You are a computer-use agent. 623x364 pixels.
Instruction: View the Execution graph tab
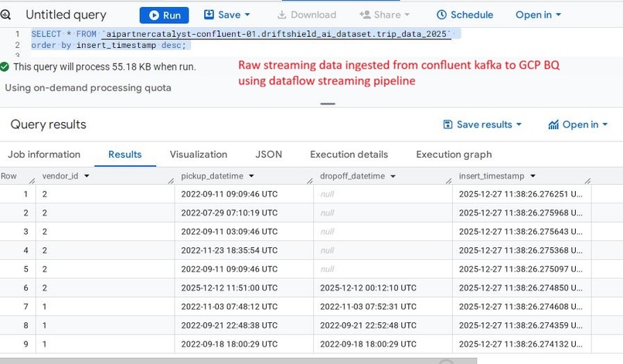click(x=454, y=155)
